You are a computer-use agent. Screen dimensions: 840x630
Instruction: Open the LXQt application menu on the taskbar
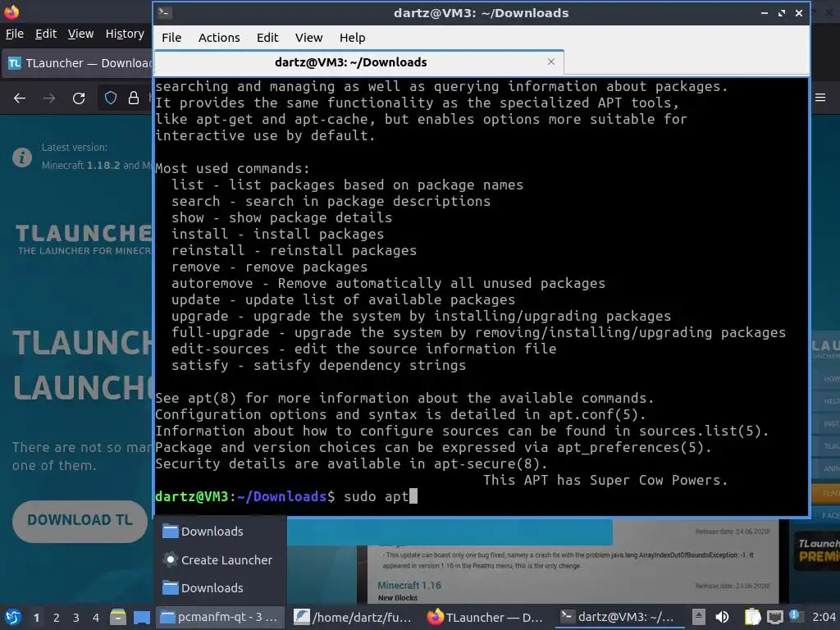click(x=13, y=617)
